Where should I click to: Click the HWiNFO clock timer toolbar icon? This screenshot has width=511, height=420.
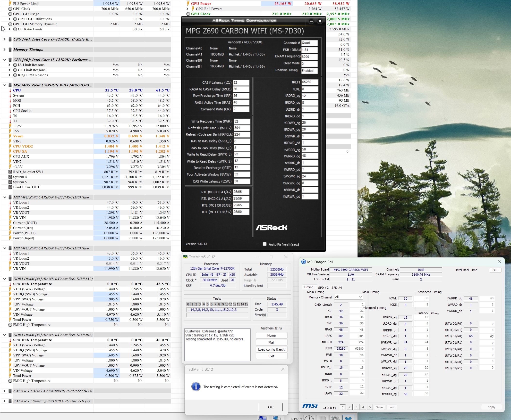[x=309, y=418]
